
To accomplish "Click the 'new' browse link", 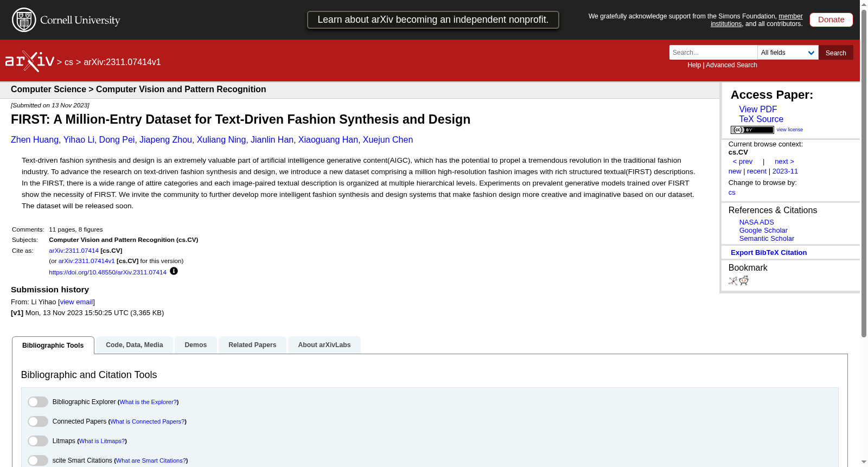I will (x=735, y=171).
